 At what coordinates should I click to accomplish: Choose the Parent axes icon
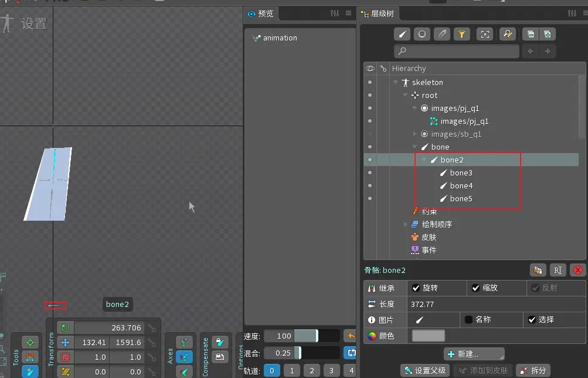(x=184, y=357)
